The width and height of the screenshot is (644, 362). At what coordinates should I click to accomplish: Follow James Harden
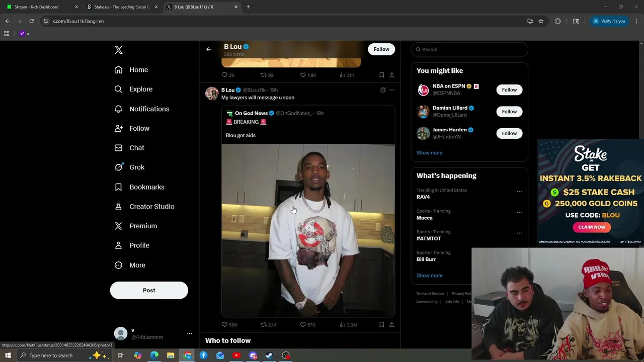(x=509, y=133)
